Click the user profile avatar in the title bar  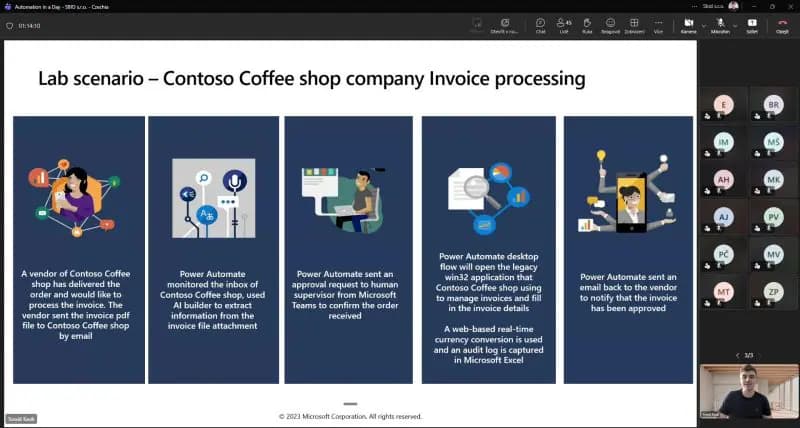tap(733, 6)
